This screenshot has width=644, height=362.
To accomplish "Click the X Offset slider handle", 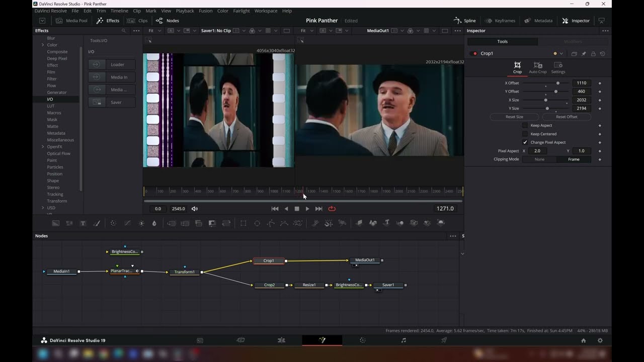I will [x=557, y=83].
